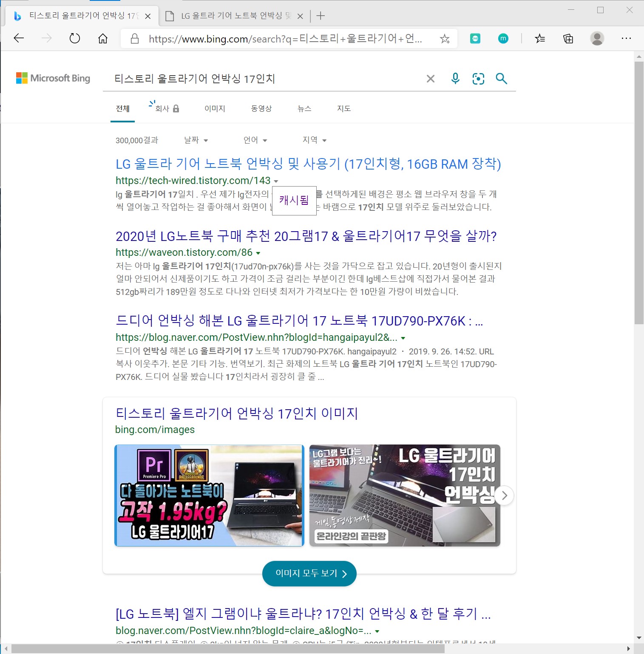Open the 지역 filter dropdown
The image size is (644, 654).
pyautogui.click(x=314, y=140)
